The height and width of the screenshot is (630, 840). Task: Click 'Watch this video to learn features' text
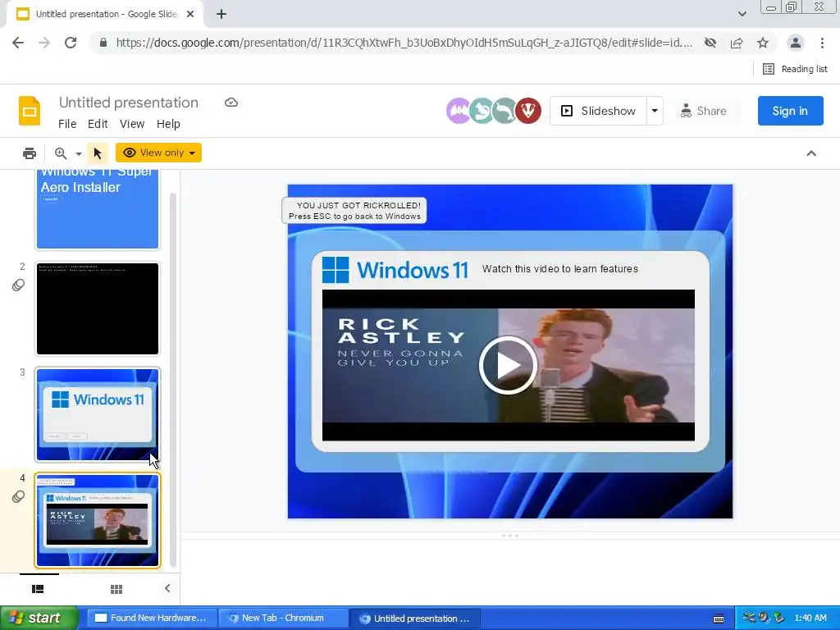[559, 269]
